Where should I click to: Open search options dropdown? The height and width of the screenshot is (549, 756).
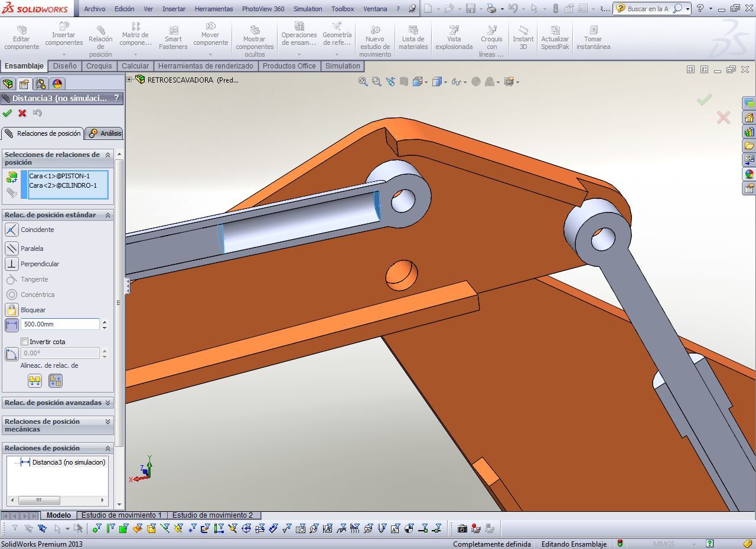point(688,9)
